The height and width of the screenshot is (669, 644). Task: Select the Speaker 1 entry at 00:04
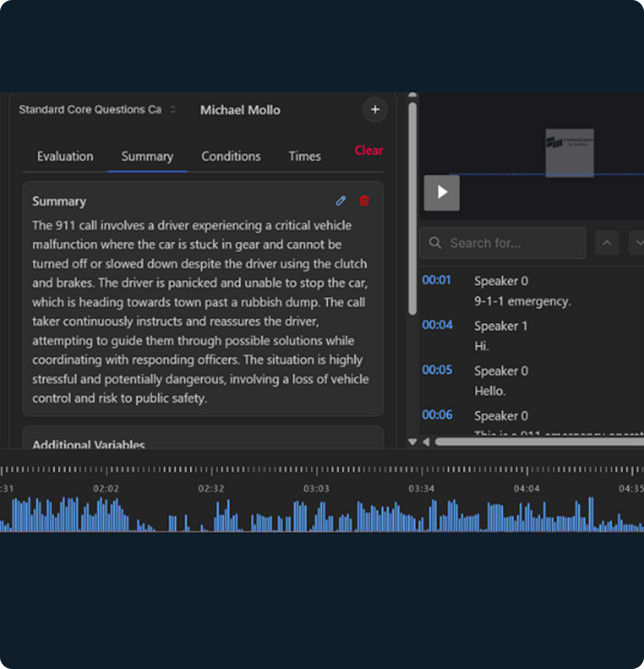(x=501, y=326)
